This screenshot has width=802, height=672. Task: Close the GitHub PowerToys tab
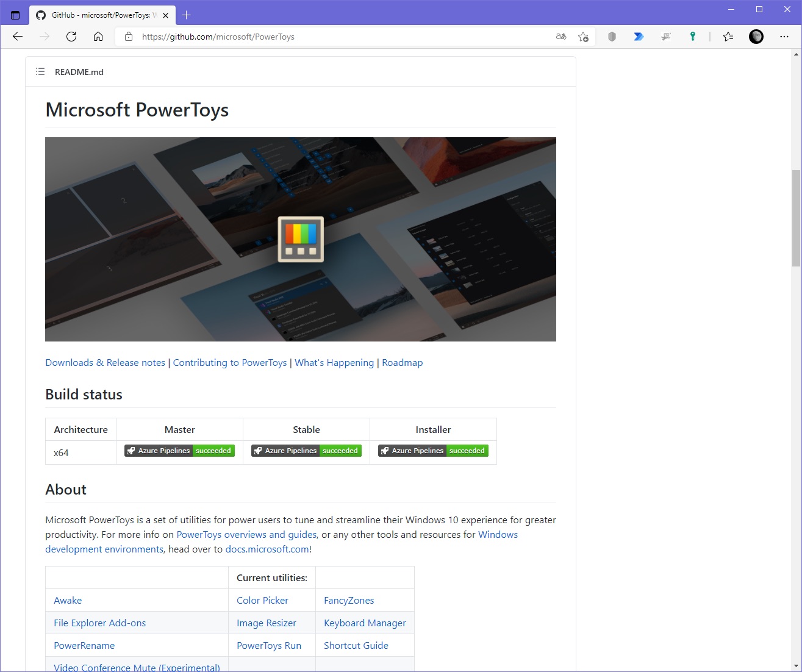click(x=166, y=15)
